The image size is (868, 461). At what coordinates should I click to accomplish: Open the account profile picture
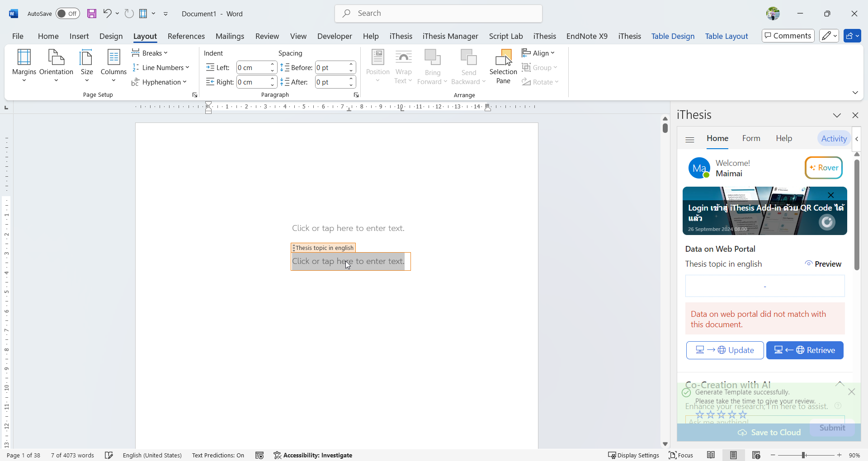[x=773, y=14]
